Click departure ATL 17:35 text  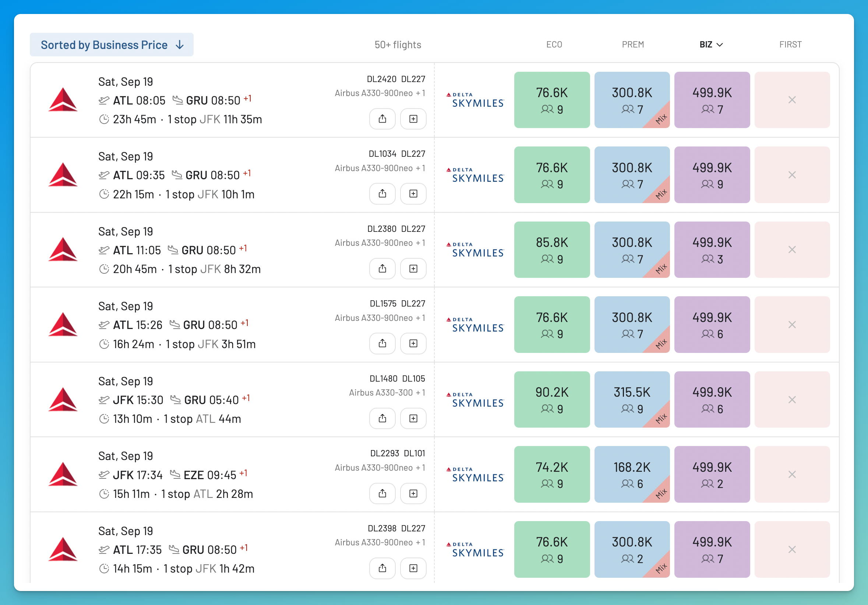[137, 550]
